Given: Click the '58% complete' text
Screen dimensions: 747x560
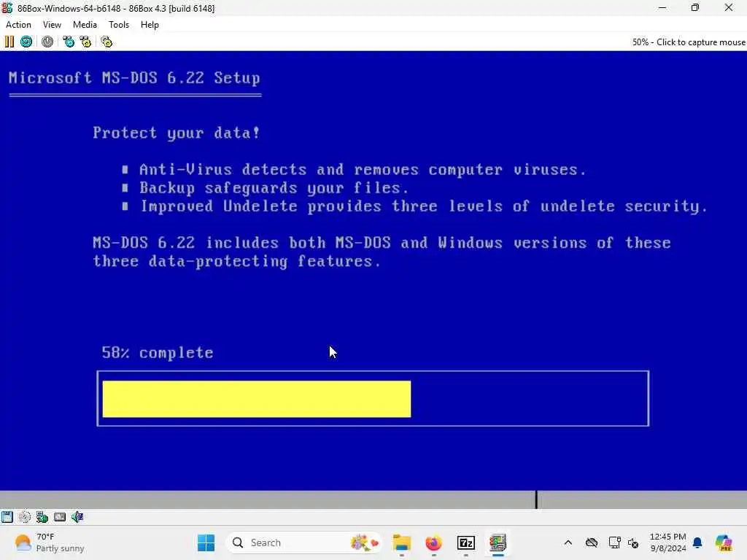Looking at the screenshot, I should tap(158, 353).
